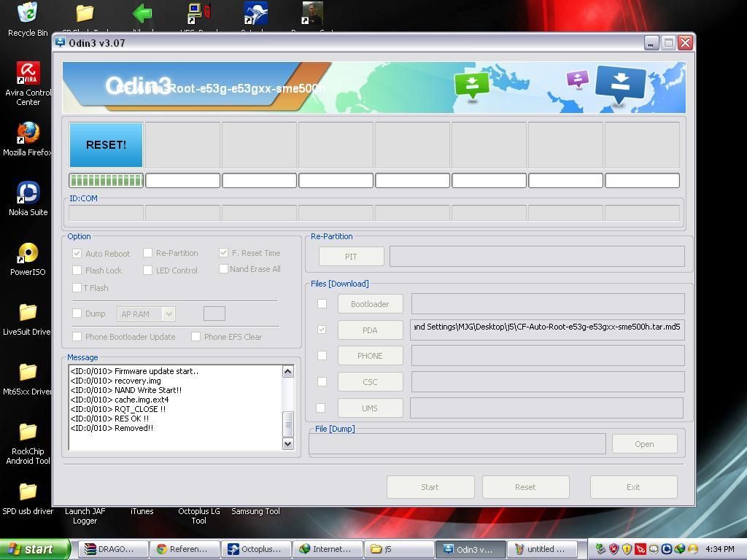Select the Recycle Bin desktop icon

pyautogui.click(x=28, y=20)
